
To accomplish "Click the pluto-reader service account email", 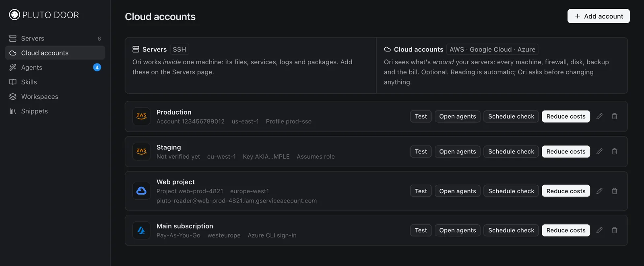I will click(237, 201).
